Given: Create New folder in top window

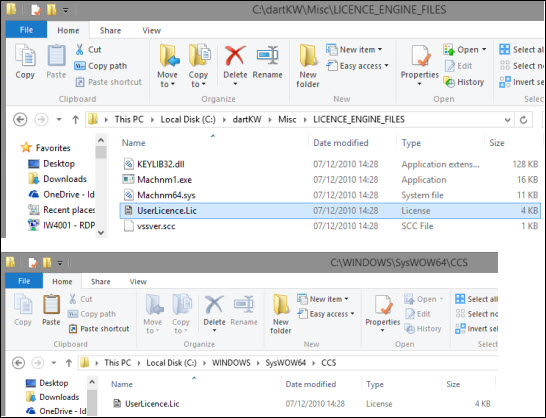Looking at the screenshot, I should [308, 66].
